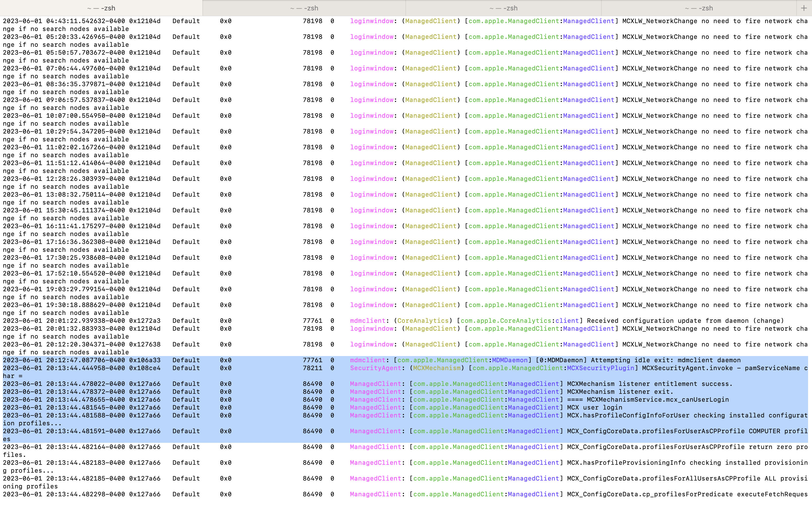The height and width of the screenshot is (507, 812).
Task: Click the cp_profilesForPredicate executeFetchRequest line
Action: tap(687, 495)
